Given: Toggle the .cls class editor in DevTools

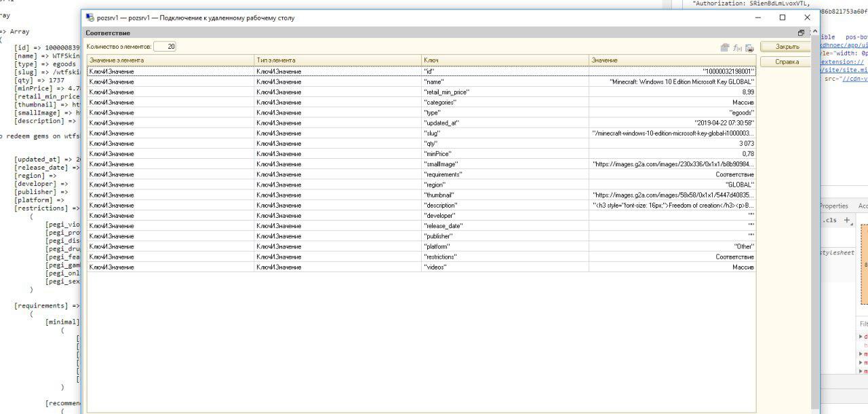Looking at the screenshot, I should click(x=830, y=220).
